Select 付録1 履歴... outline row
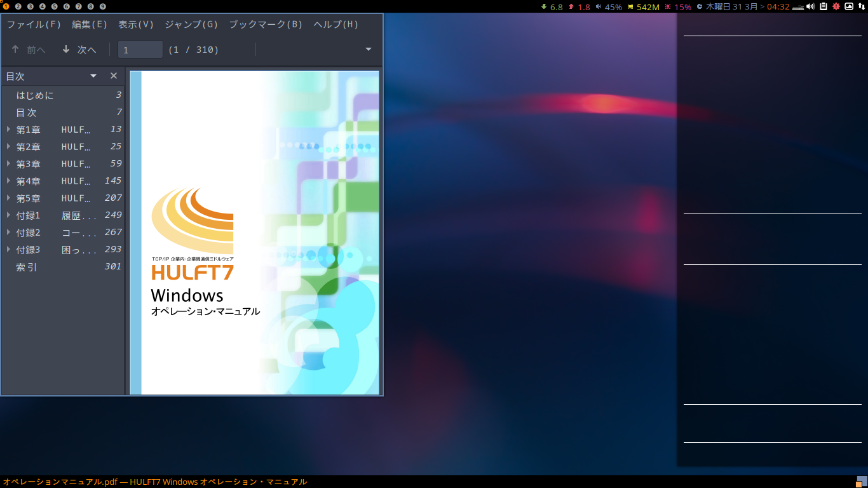This screenshot has width=868, height=488. (x=63, y=215)
